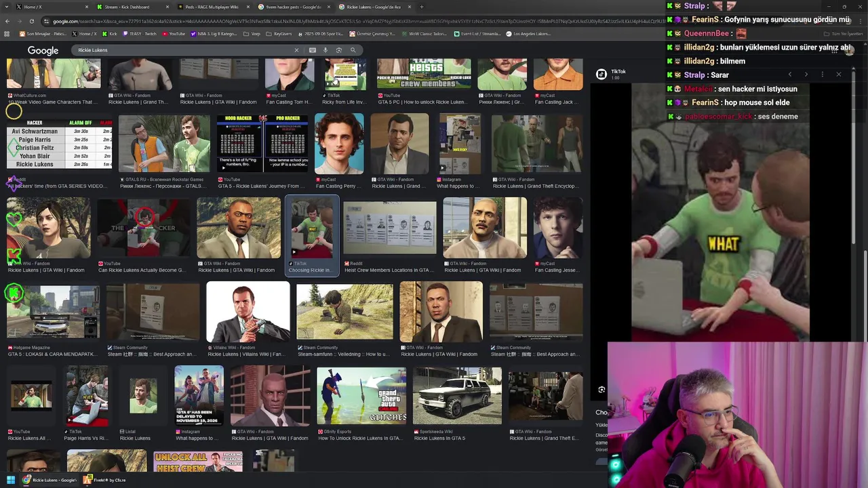The height and width of the screenshot is (488, 868).
Task: Go back with browser back arrow
Action: coord(7,21)
